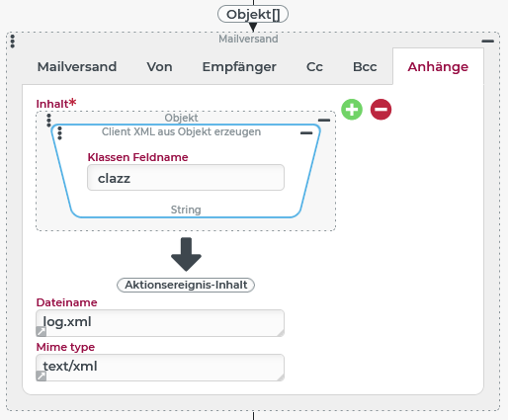Click the large downward arrow icon
508x420 pixels.
[x=186, y=254]
